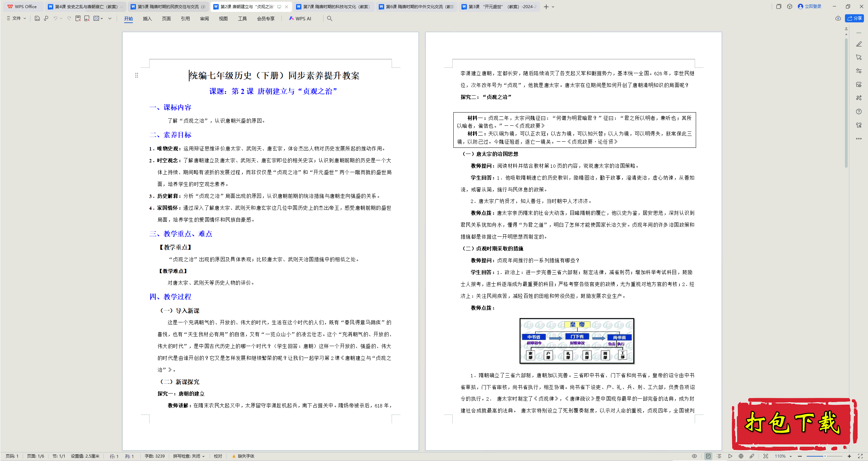The width and height of the screenshot is (868, 461).
Task: Click the selection arrow tool in right sidebar
Action: pos(859,57)
